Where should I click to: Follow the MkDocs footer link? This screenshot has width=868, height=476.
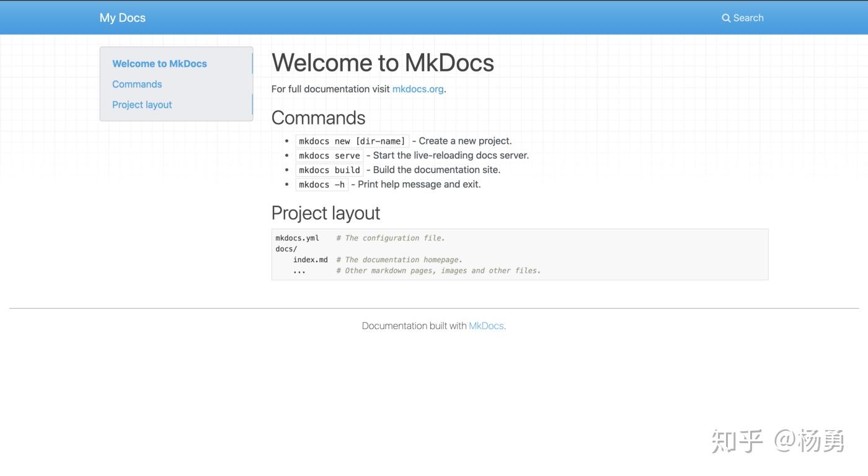486,326
